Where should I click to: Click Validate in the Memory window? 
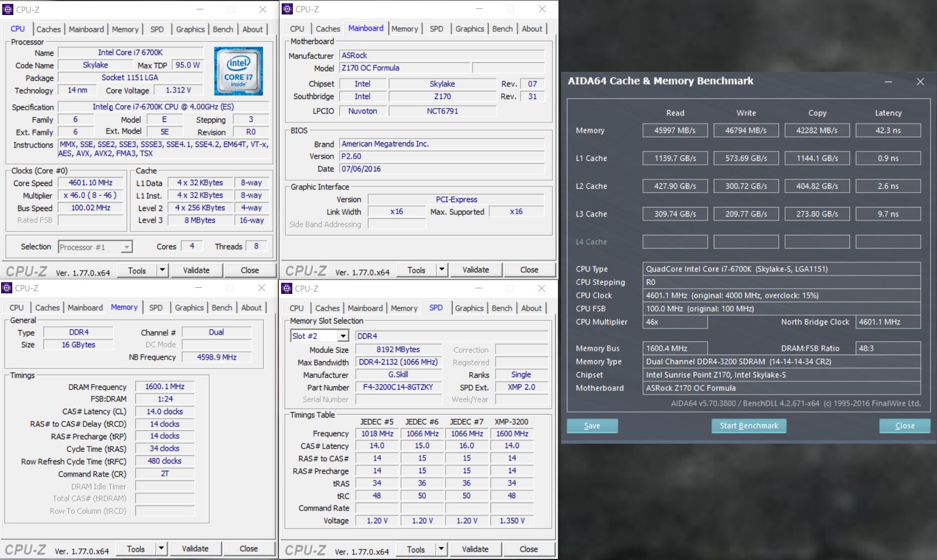(195, 548)
